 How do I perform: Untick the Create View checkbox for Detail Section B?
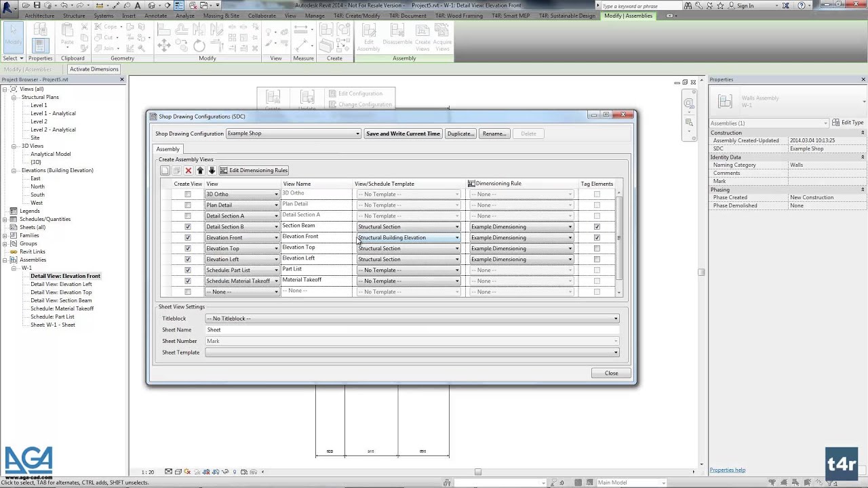(x=188, y=227)
